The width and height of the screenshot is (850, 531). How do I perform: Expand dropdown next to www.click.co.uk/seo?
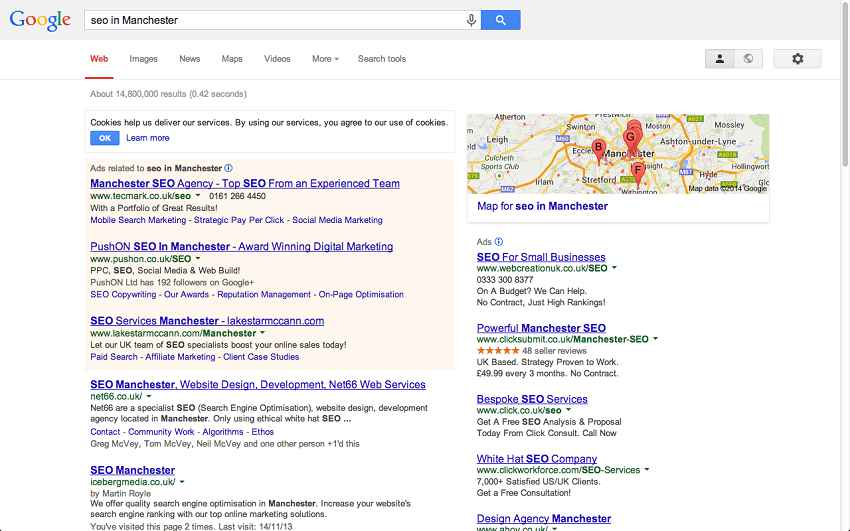pos(568,410)
